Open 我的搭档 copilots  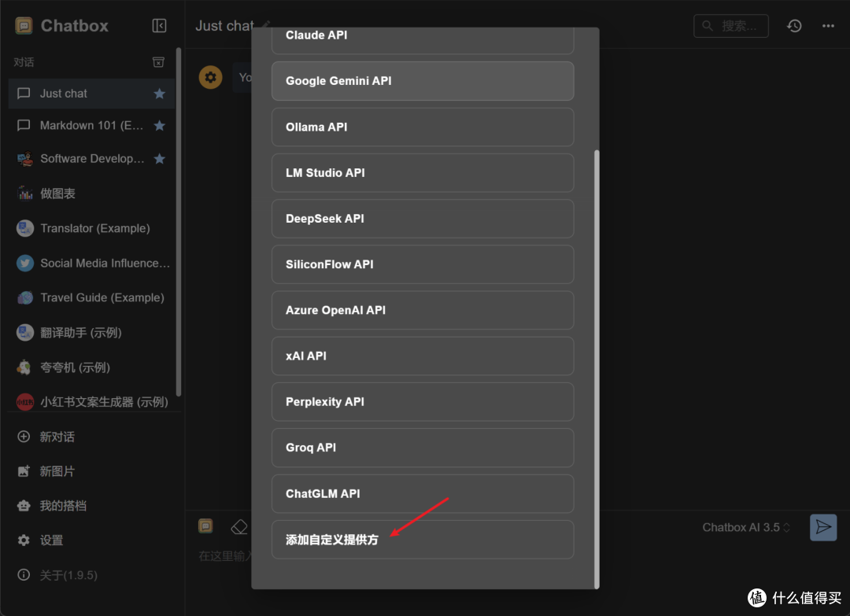coord(91,506)
